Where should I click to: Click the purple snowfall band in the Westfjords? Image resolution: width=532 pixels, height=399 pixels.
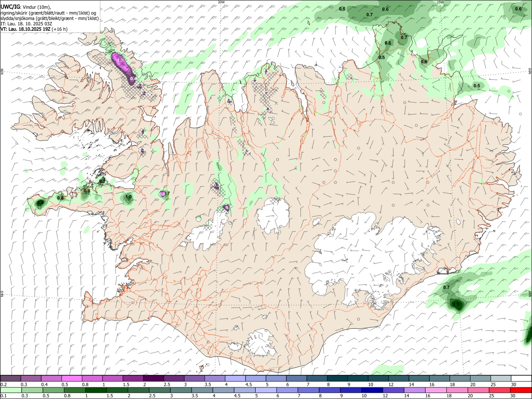[x=124, y=68]
